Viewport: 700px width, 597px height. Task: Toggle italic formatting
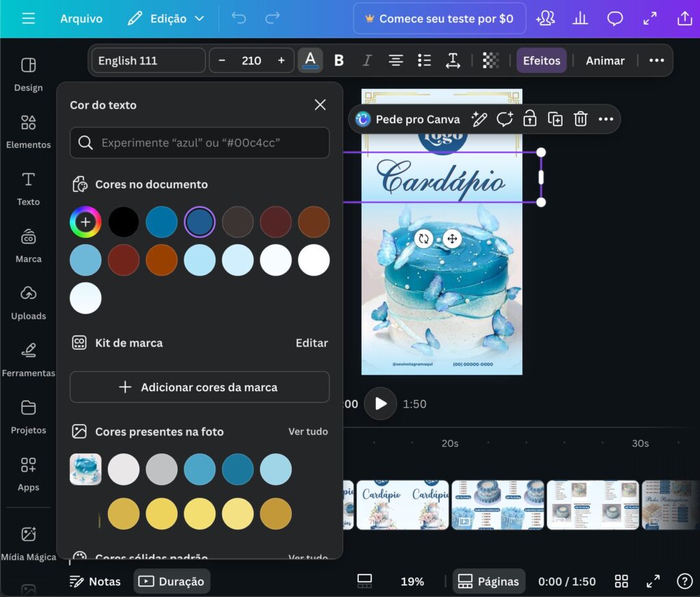click(366, 60)
